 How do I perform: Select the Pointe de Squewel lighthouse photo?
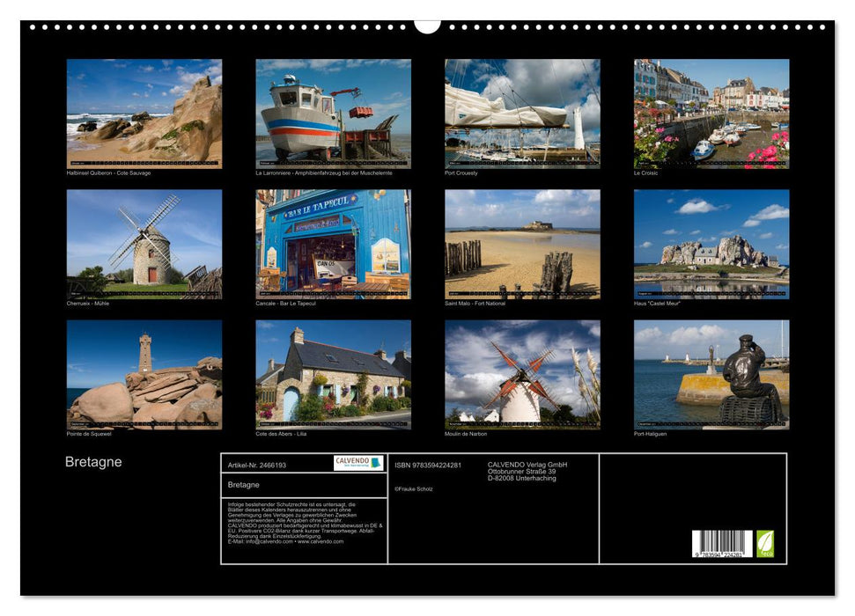pos(144,375)
